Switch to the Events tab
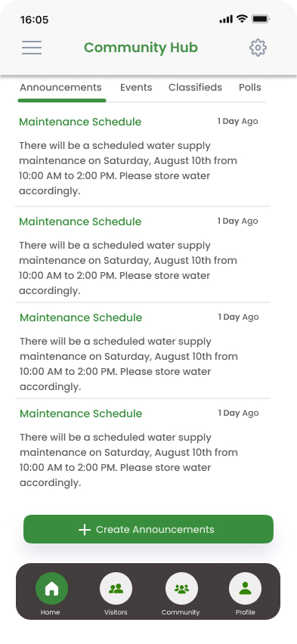The width and height of the screenshot is (297, 644). (136, 88)
